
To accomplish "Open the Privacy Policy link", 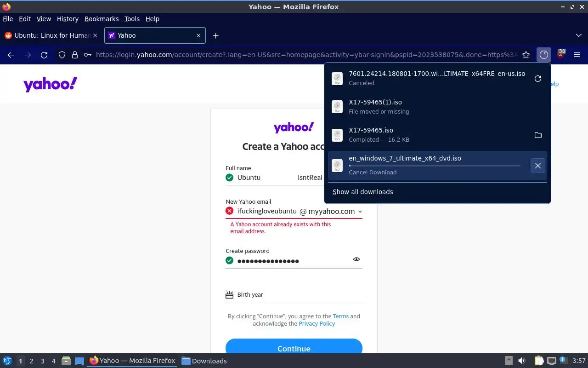I will point(317,323).
